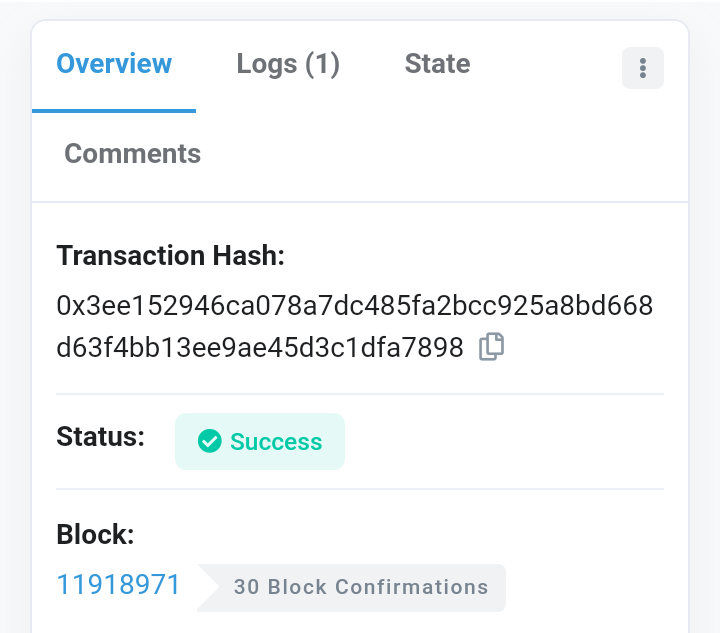720x633 pixels.
Task: Open block 11918971 link
Action: (118, 584)
